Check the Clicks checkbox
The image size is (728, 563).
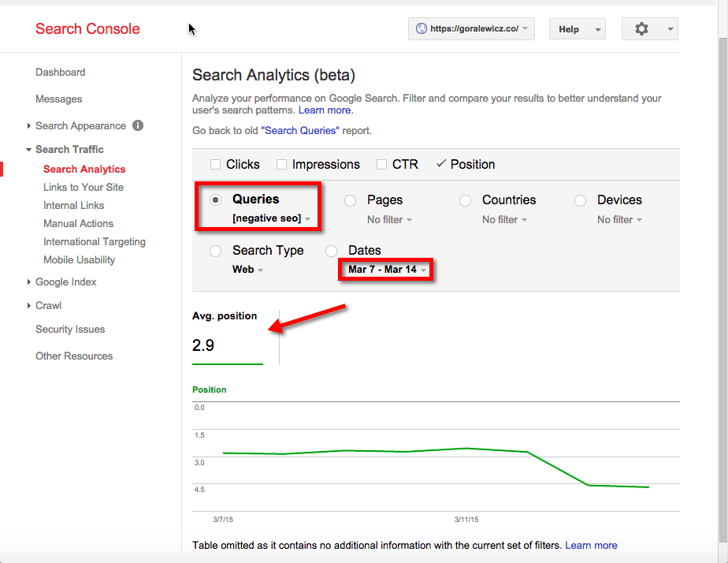click(215, 165)
